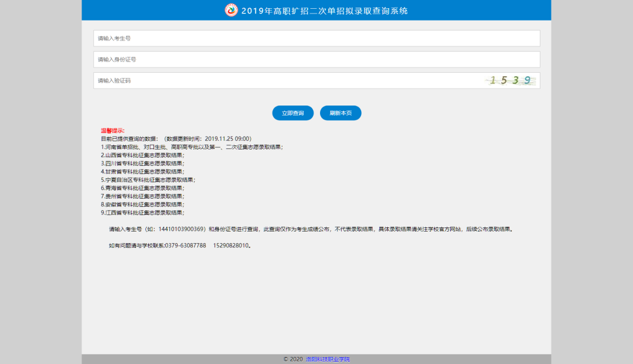Click the © 2020 footer text
The height and width of the screenshot is (364, 633).
pos(293,359)
